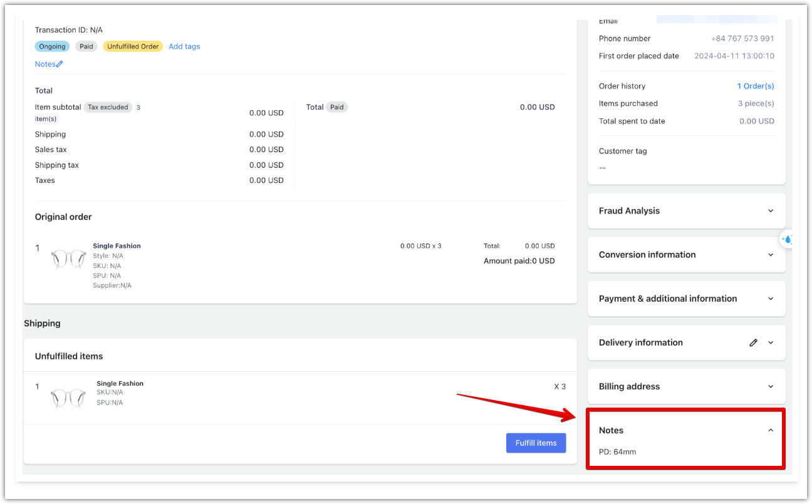Viewport: 812px width, 504px height.
Task: Click the Delivery information edit pencil
Action: [753, 342]
